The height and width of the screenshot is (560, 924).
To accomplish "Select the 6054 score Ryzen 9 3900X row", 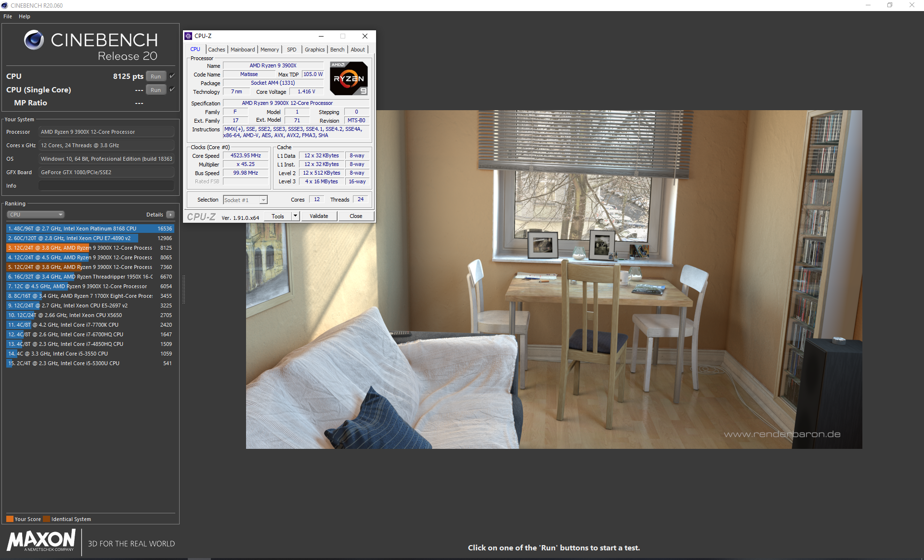I will [x=90, y=286].
